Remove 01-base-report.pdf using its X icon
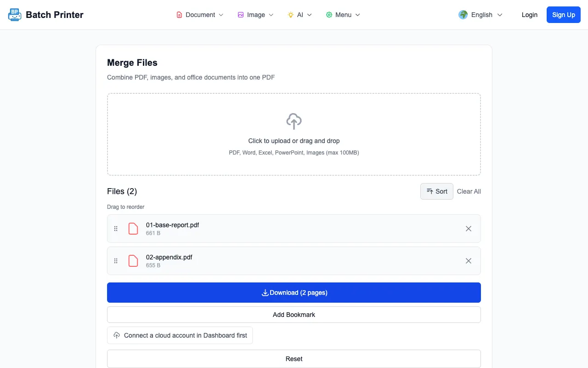Viewport: 588px width, 368px height. [x=469, y=229]
